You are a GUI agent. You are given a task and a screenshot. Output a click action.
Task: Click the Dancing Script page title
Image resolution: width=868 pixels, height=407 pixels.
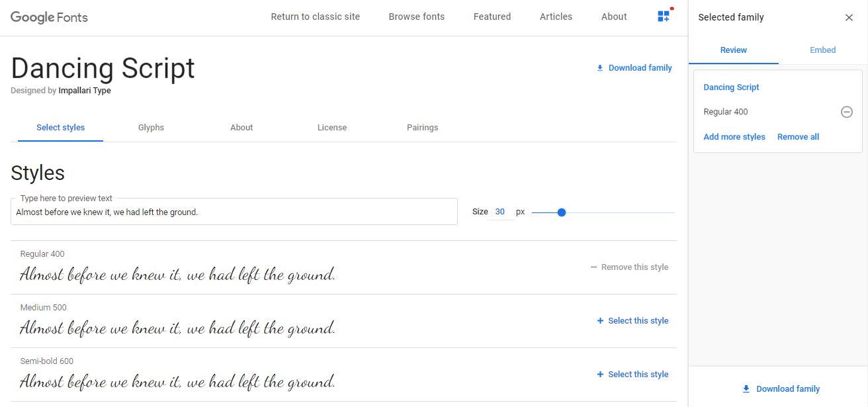click(103, 68)
